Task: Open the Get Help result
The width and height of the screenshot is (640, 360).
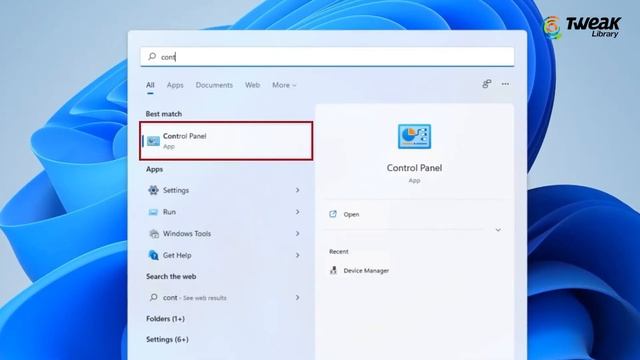Action: (224, 255)
